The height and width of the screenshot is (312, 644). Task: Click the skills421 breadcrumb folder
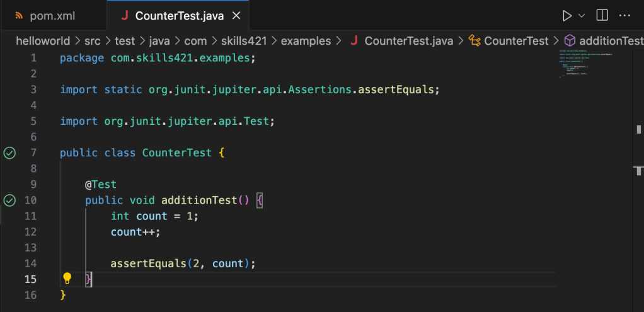coord(245,41)
